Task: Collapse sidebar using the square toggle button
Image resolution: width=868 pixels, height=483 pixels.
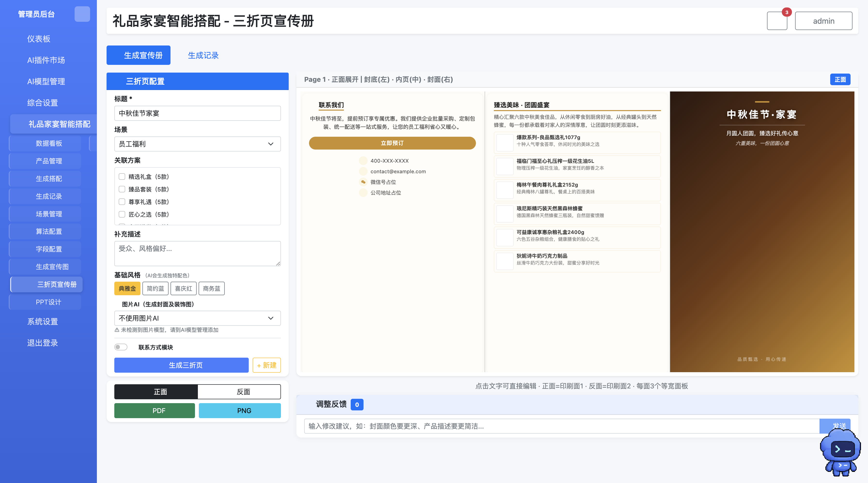Action: pos(82,14)
